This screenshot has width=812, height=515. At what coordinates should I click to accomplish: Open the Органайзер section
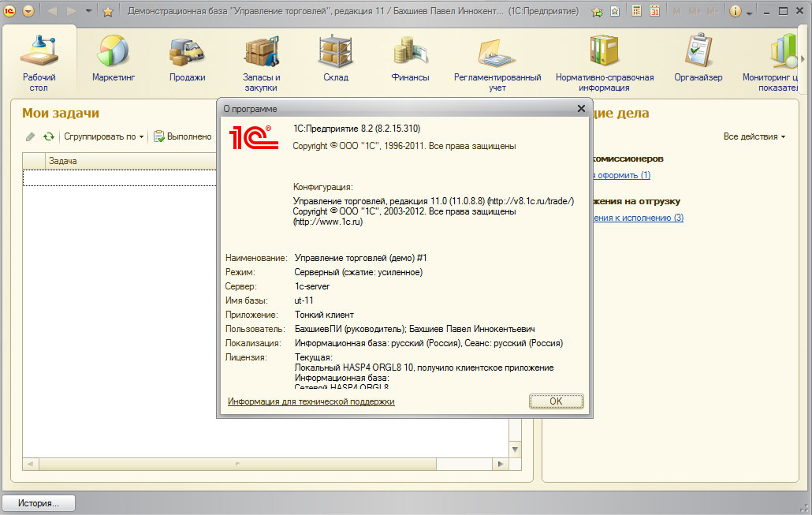[698, 58]
